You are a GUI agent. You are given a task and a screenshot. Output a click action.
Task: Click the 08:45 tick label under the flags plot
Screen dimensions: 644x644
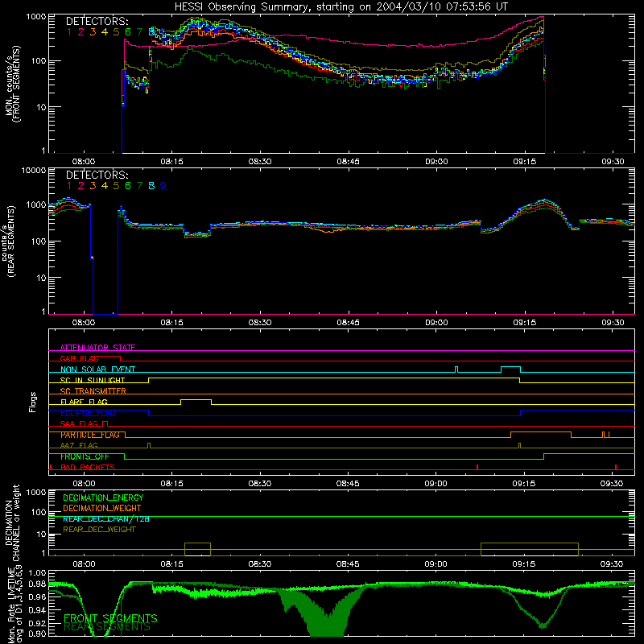coord(348,484)
